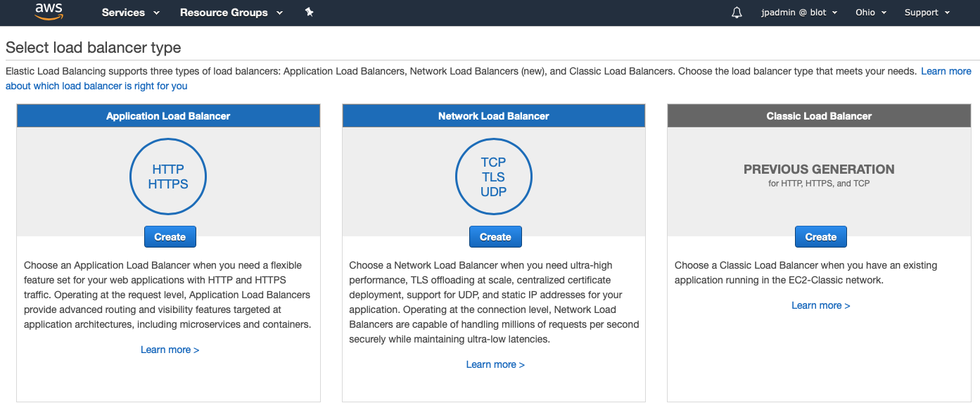Click the Application Load Balancer card header
Image resolution: width=980 pixels, height=403 pixels.
168,116
